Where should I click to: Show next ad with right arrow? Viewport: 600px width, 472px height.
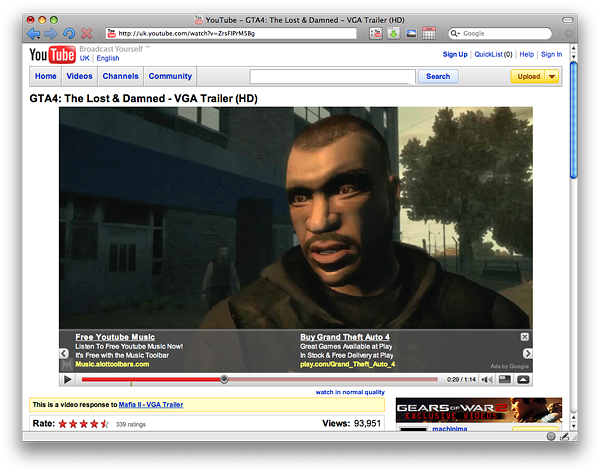pyautogui.click(x=527, y=353)
